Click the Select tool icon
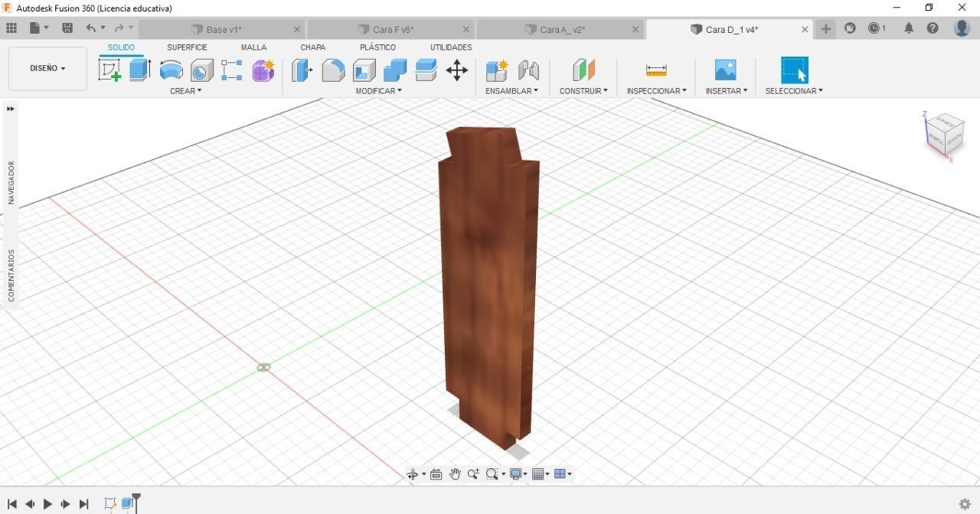 click(794, 70)
